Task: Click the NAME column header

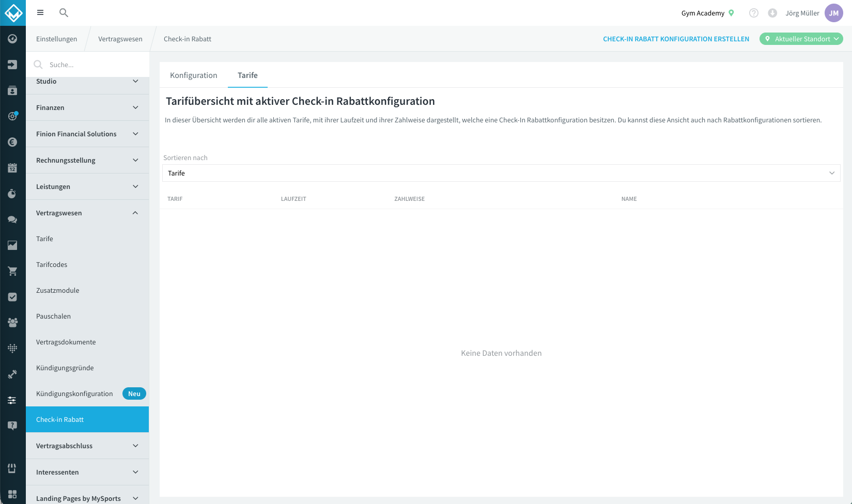Action: pos(629,199)
